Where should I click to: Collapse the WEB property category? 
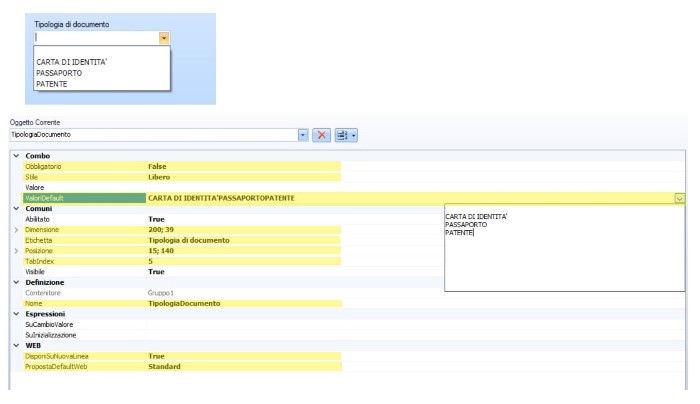coord(15,345)
